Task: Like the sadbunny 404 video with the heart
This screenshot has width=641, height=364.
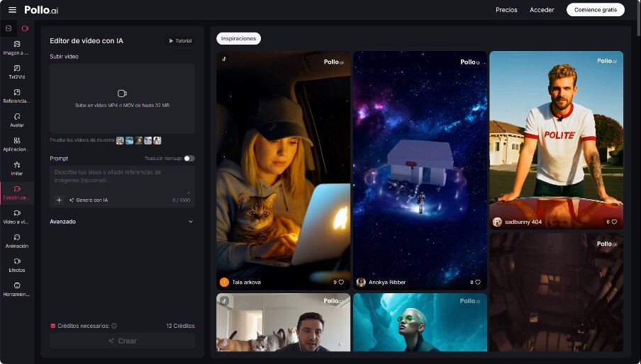Action: (614, 222)
